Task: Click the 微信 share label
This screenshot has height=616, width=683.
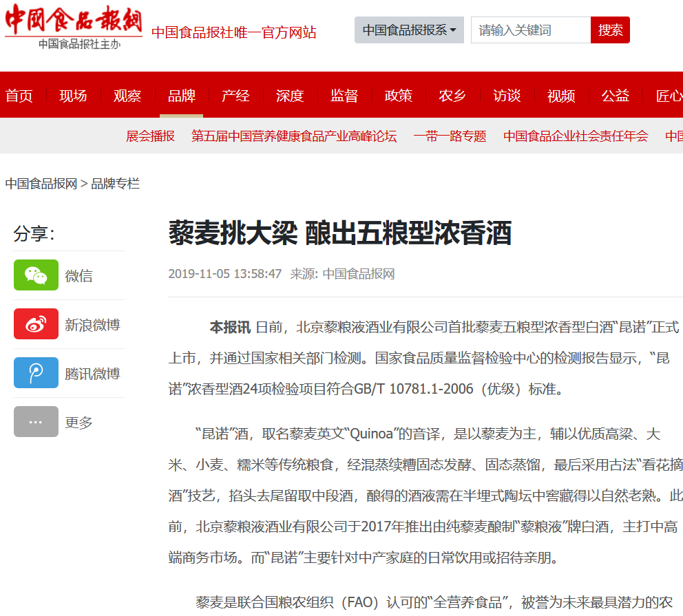Action: click(79, 275)
